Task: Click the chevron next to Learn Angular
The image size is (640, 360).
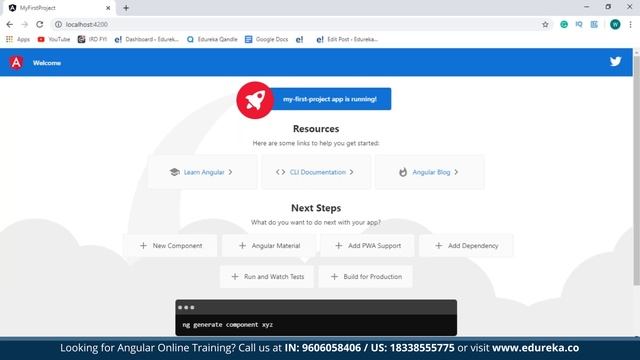Action: click(x=231, y=172)
